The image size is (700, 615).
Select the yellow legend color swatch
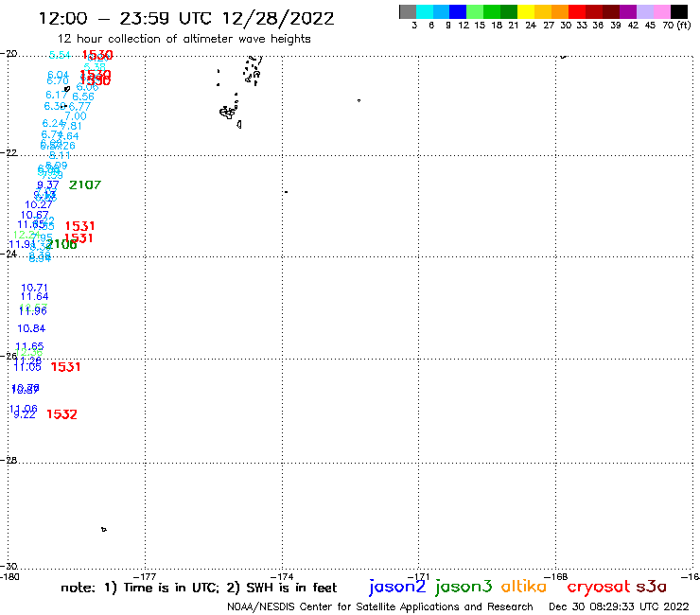tap(526, 11)
